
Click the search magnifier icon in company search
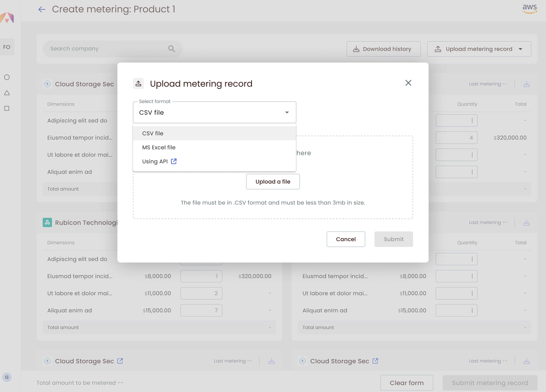(x=171, y=49)
